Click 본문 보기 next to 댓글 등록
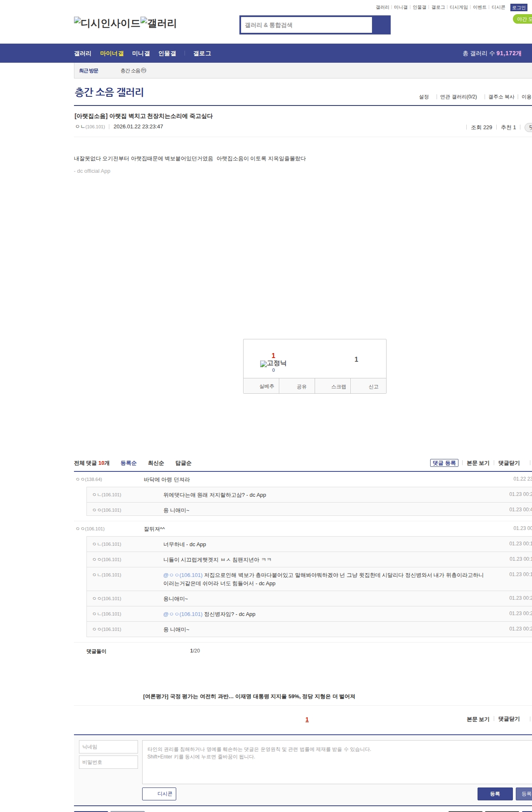This screenshot has width=532, height=812. click(478, 463)
